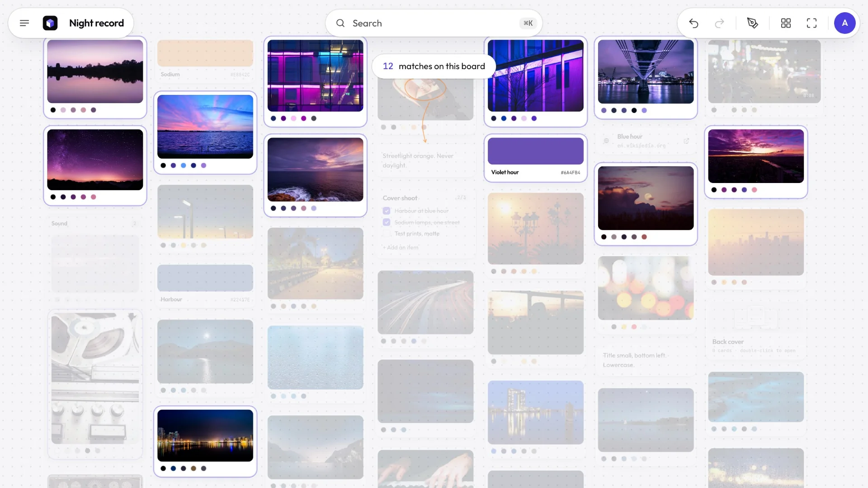This screenshot has height=488, width=868.
Task: Click inside the Search field
Action: (434, 23)
